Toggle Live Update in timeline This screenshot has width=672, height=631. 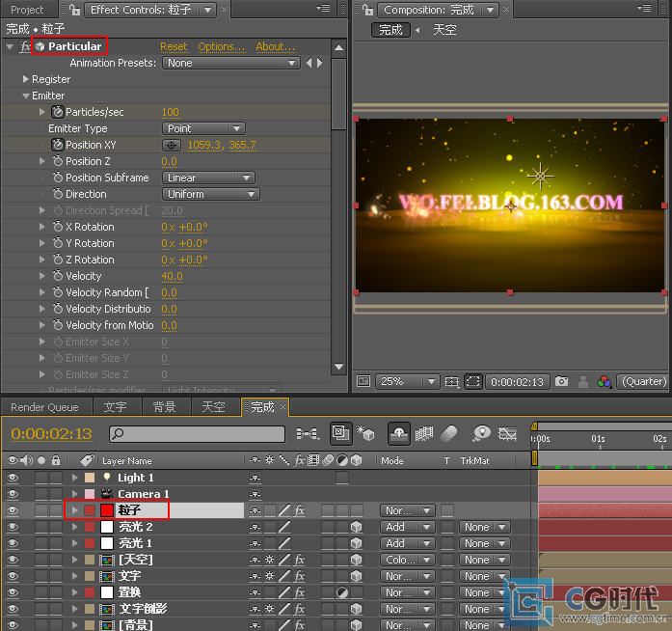pyautogui.click(x=340, y=433)
